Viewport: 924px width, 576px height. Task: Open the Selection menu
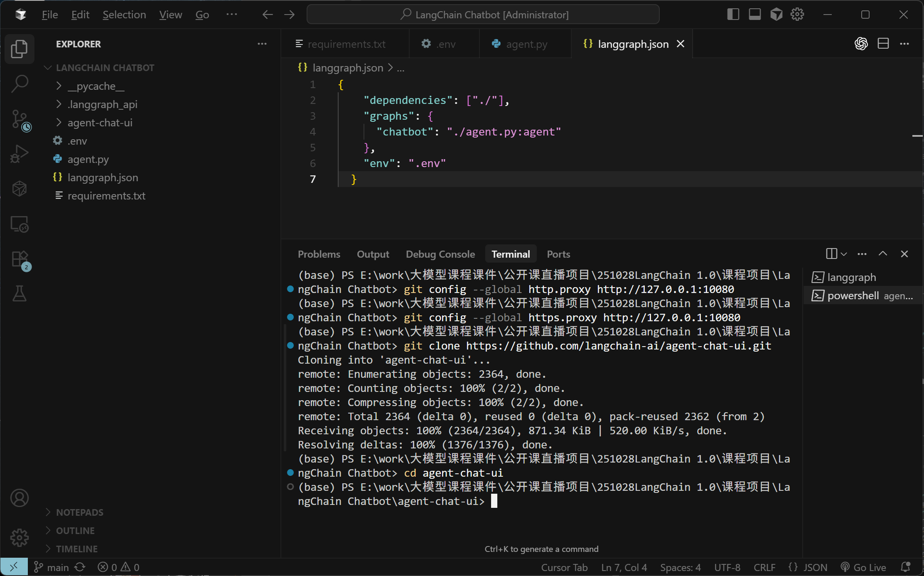124,15
